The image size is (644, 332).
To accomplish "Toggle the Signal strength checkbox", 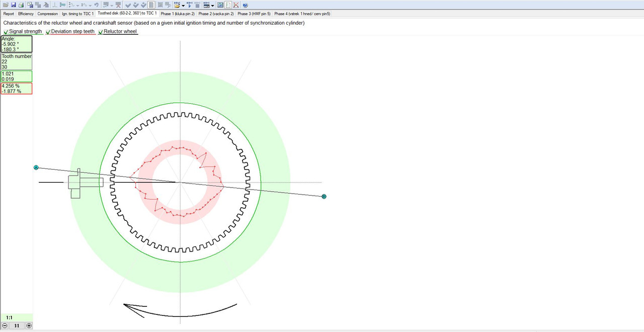I will (x=6, y=32).
